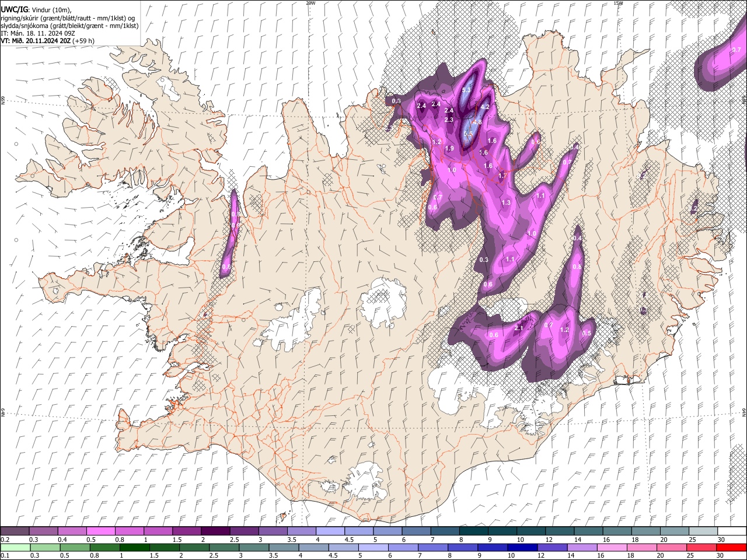Click the 20W longitude label on the top edge

(310, 3)
